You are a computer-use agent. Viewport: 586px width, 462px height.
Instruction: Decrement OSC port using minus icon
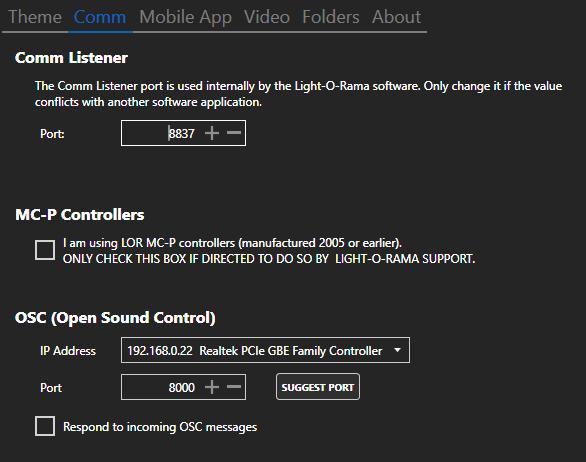234,386
